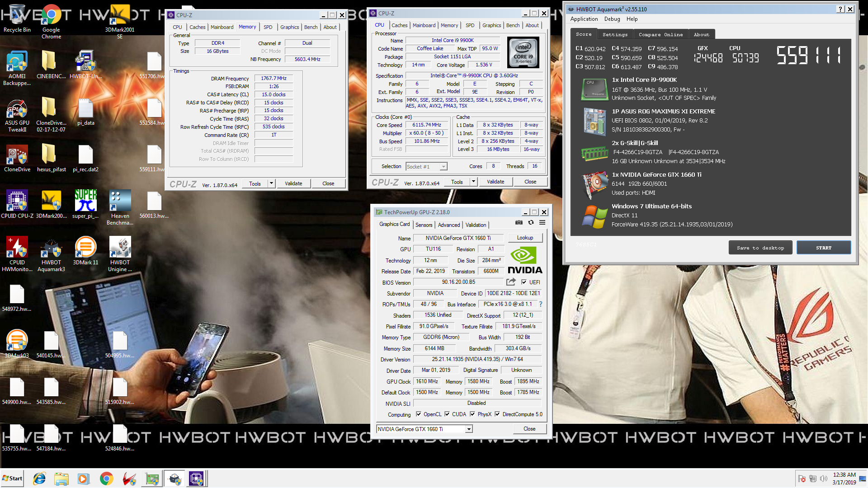Open CPUID HWMonitor shortcut
The image size is (868, 488).
point(17,254)
